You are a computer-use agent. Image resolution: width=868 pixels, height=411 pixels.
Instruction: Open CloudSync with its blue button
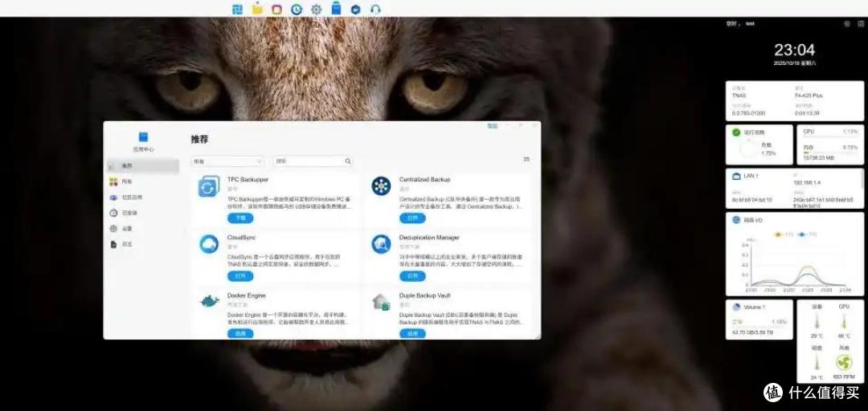tap(240, 276)
